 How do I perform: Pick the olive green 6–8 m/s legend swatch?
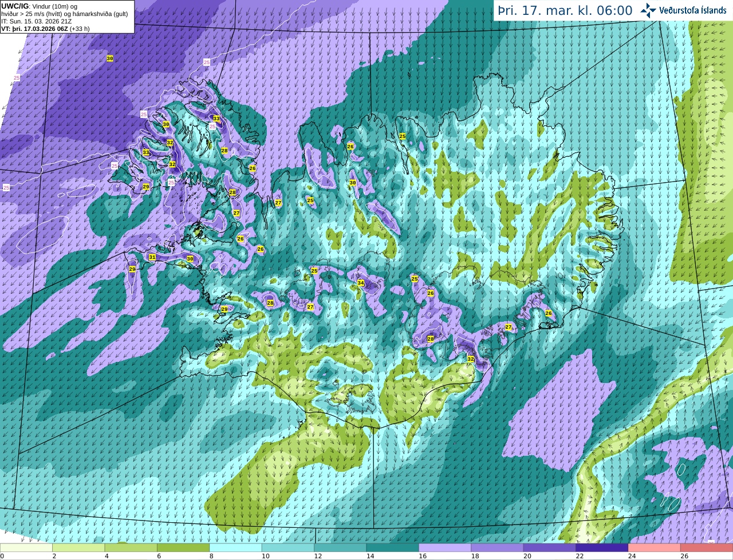(x=183, y=547)
